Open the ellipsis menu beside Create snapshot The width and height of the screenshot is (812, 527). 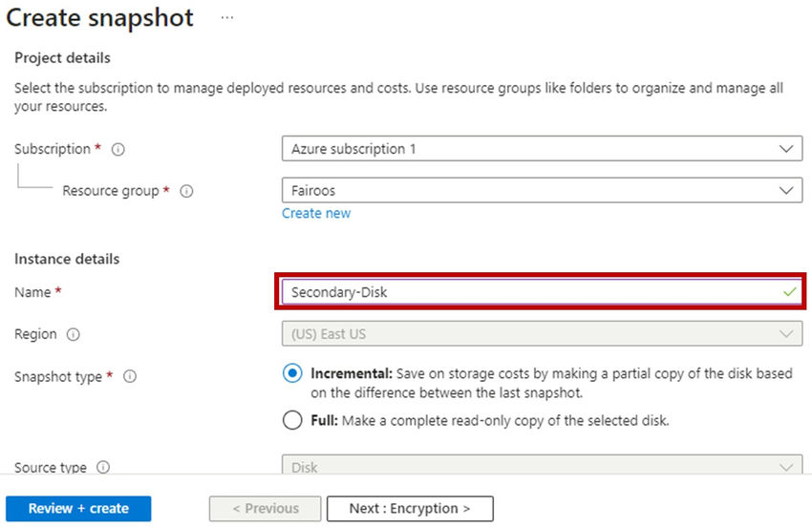(x=226, y=17)
